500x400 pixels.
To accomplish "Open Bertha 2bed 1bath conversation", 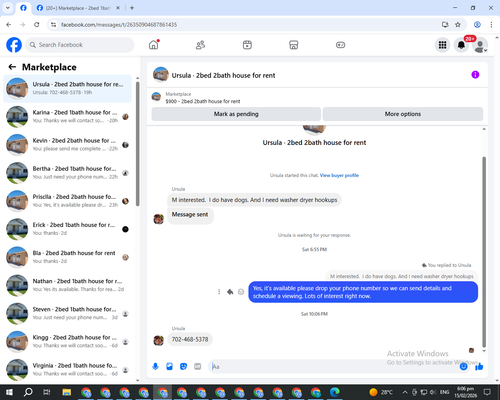I will click(67, 173).
